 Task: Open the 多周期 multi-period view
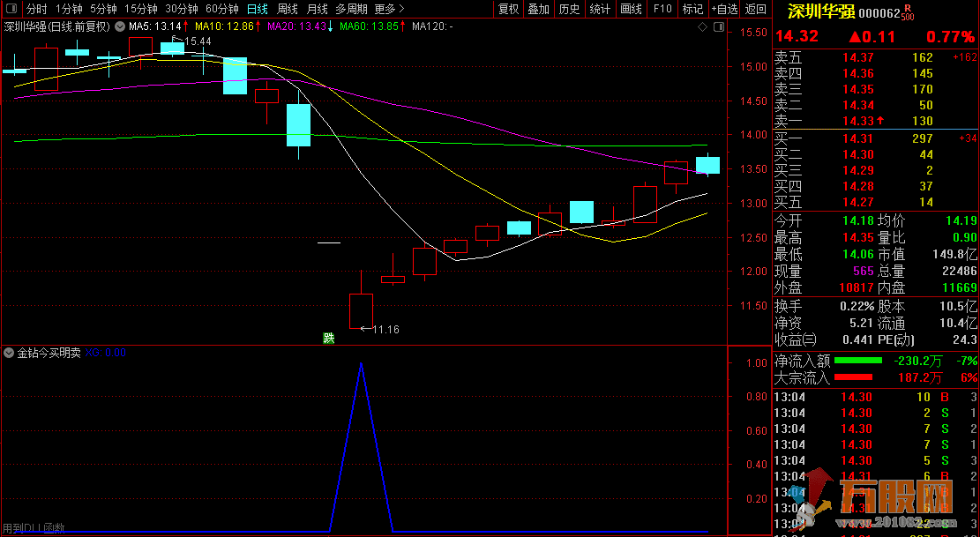click(x=351, y=9)
